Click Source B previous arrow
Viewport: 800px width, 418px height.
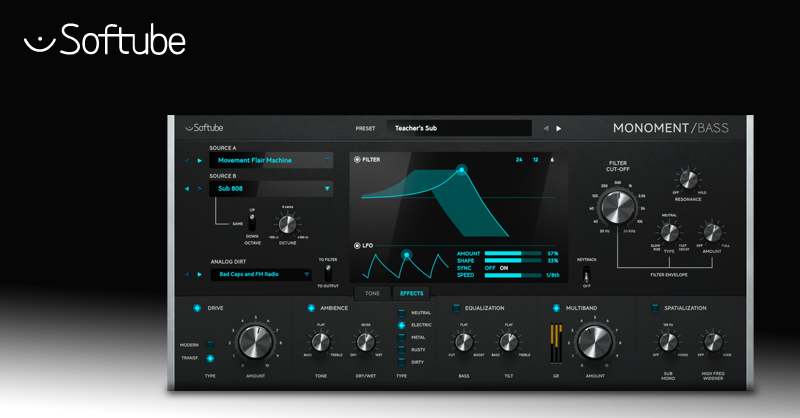tap(187, 189)
